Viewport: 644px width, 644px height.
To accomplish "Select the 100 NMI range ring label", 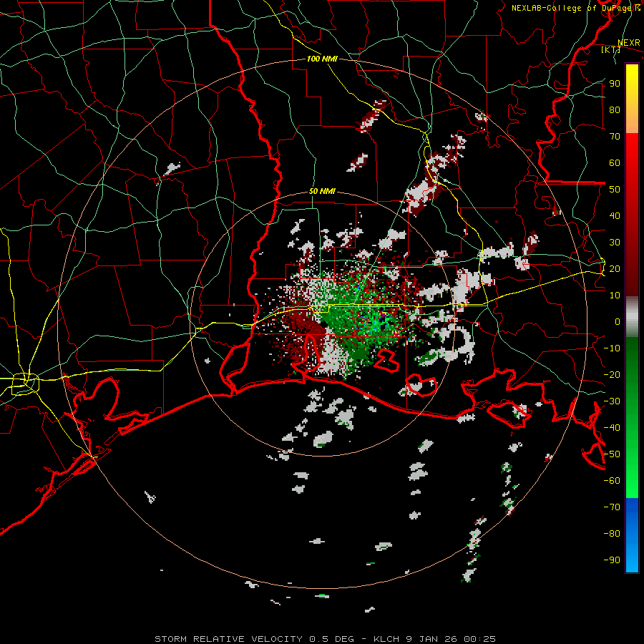I will tap(323, 59).
